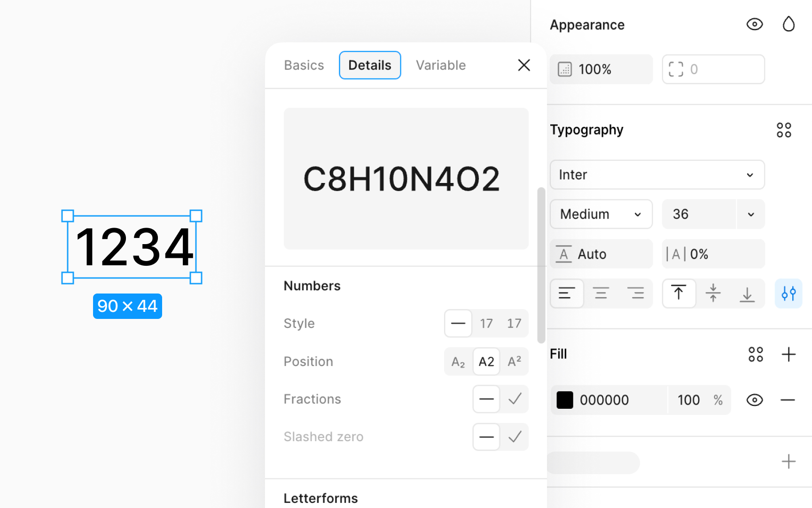This screenshot has width=812, height=508.
Task: Click the Typography panel options icon
Action: pyautogui.click(x=784, y=130)
